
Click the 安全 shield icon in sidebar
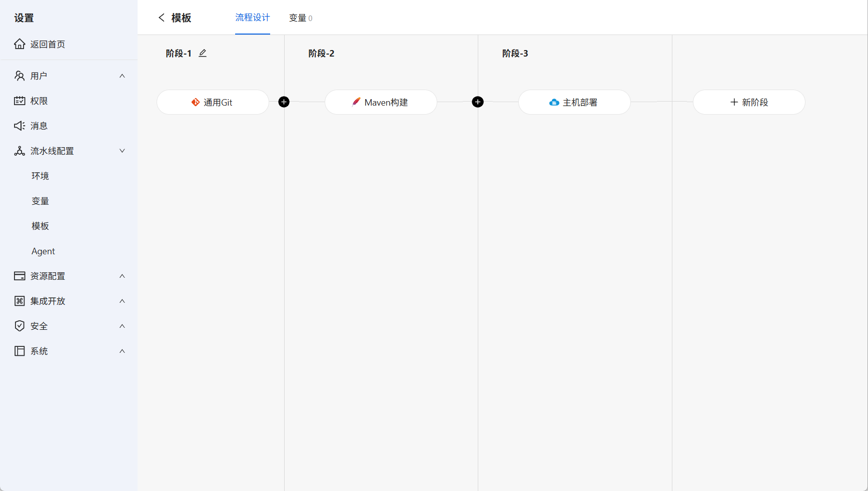(x=20, y=326)
